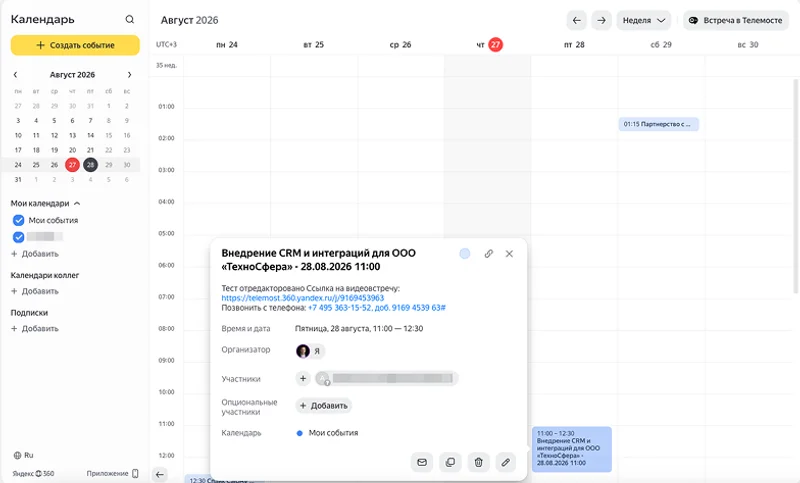Collapse the sidebar with bottom arrow

(x=160, y=474)
